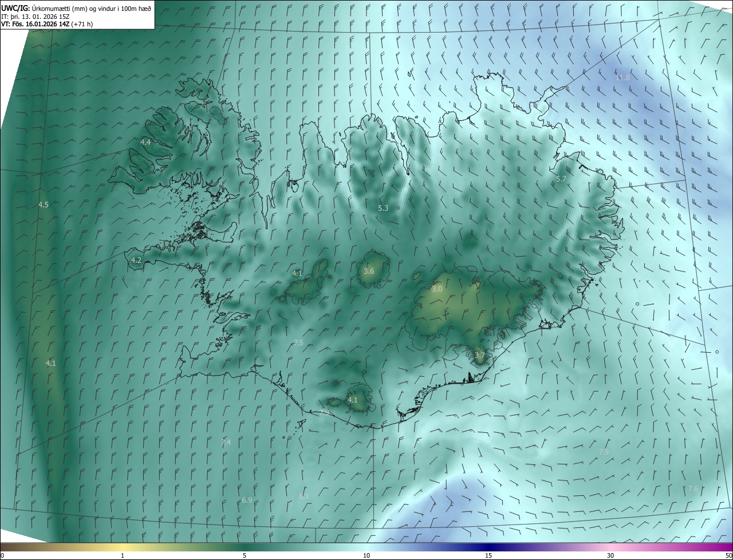Click the 0 tick on the colour scale

[x=2, y=556]
